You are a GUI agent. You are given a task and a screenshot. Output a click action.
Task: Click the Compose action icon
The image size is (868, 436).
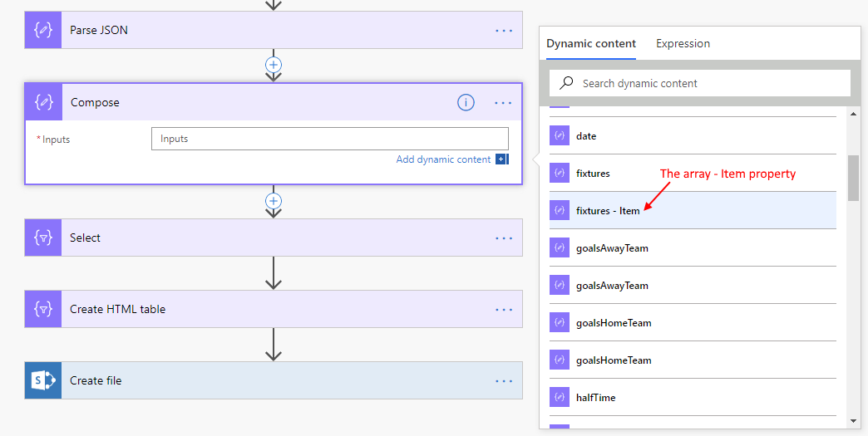coord(43,102)
